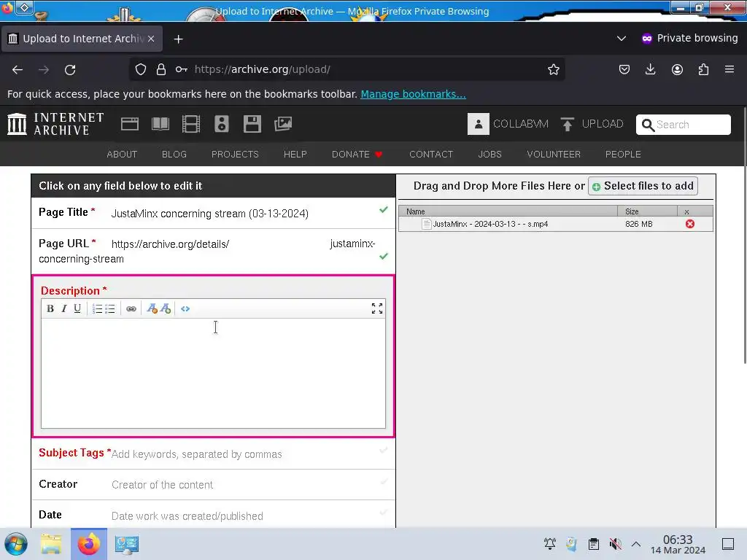Open the Internet Archive images section icon

[x=283, y=124]
